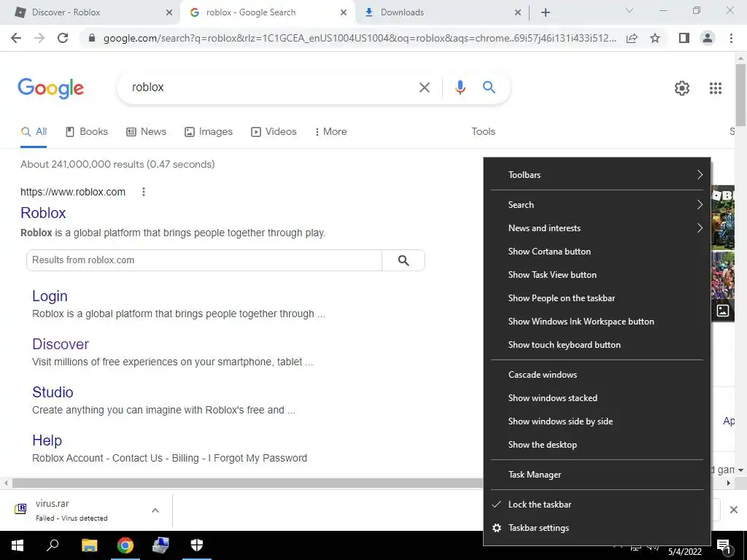Open the Login sitelink
The image size is (747, 560).
[50, 296]
